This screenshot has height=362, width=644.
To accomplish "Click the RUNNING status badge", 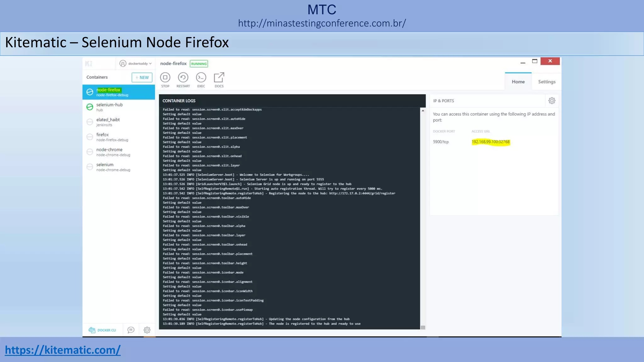I will pos(199,64).
